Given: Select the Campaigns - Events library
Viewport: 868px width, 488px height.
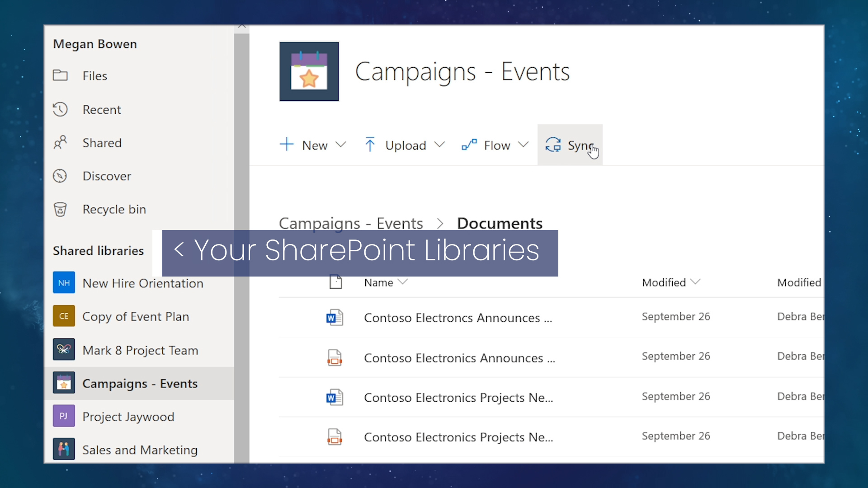Looking at the screenshot, I should 139,383.
